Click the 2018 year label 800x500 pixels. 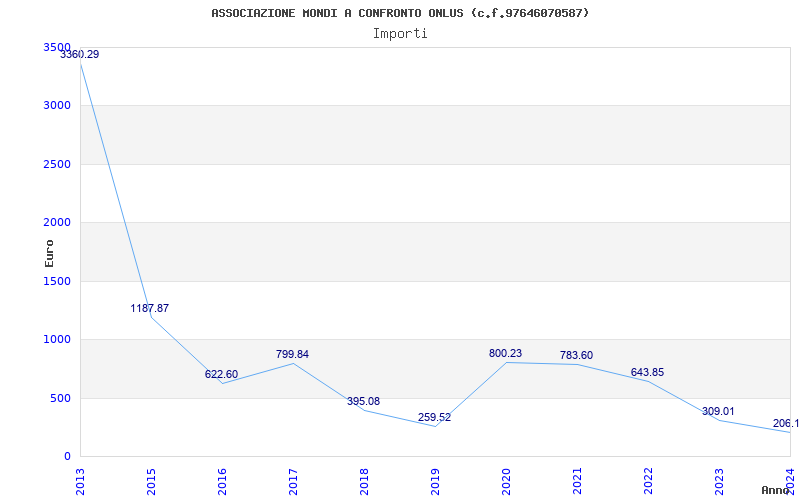pyautogui.click(x=364, y=482)
